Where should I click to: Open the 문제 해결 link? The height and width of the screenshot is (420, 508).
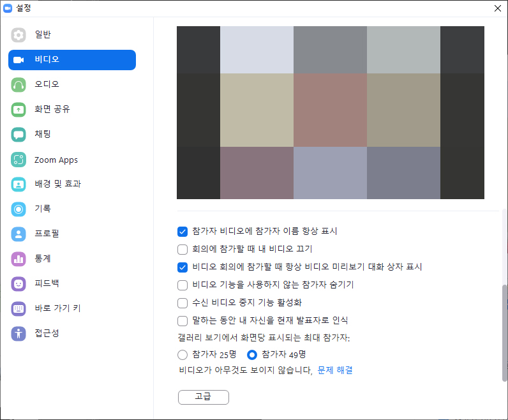(x=335, y=370)
